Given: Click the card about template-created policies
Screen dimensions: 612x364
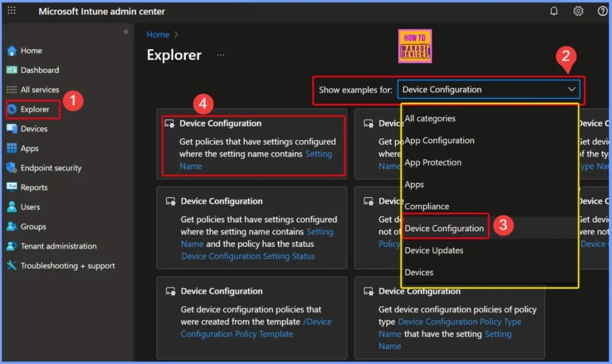Looking at the screenshot, I should pos(252,317).
